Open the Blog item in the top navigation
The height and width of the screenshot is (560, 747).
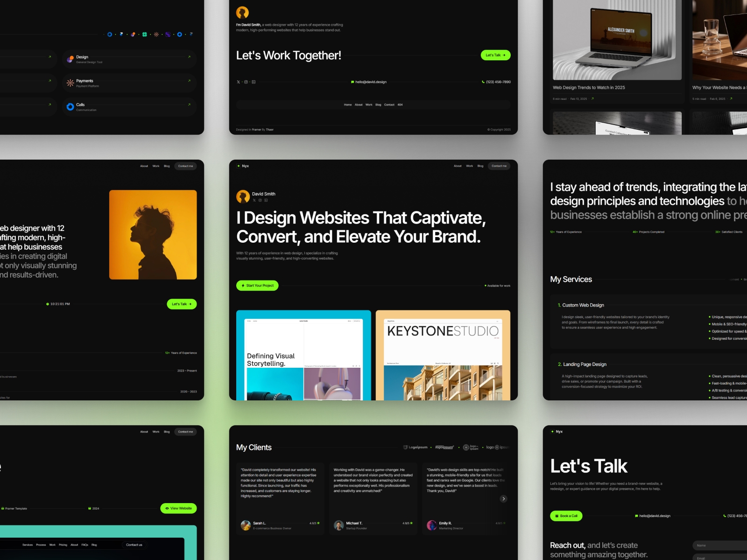point(480,166)
